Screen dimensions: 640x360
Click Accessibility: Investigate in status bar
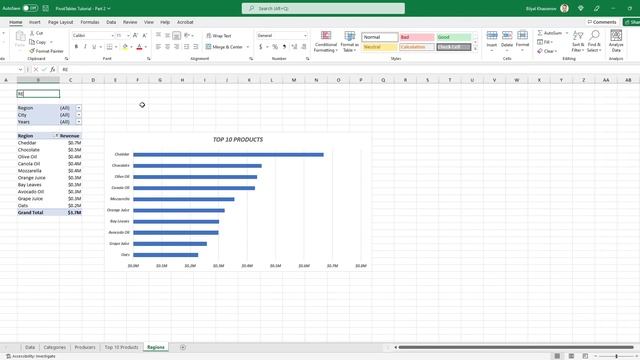point(31,356)
